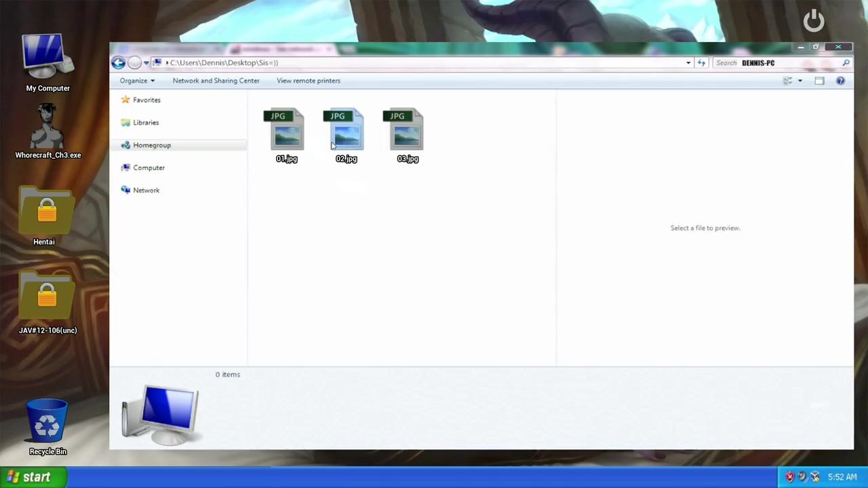Select Homegroup in navigation pane
Viewport: 868px width, 488px height.
click(x=151, y=145)
